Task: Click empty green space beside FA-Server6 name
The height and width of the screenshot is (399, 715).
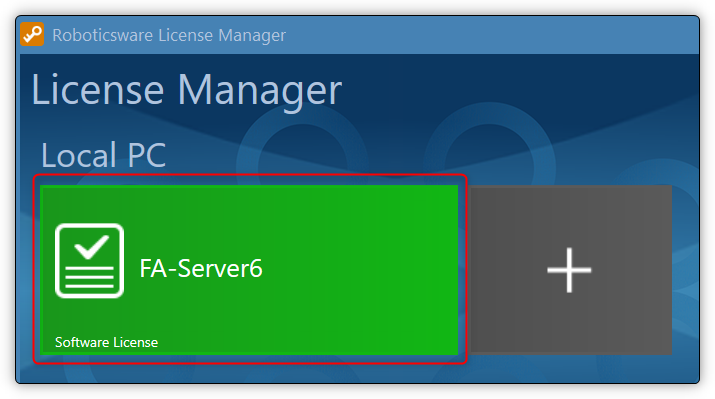Action: [360, 268]
